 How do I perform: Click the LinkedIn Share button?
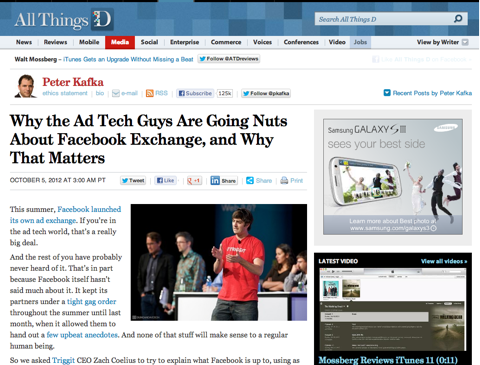click(x=224, y=181)
